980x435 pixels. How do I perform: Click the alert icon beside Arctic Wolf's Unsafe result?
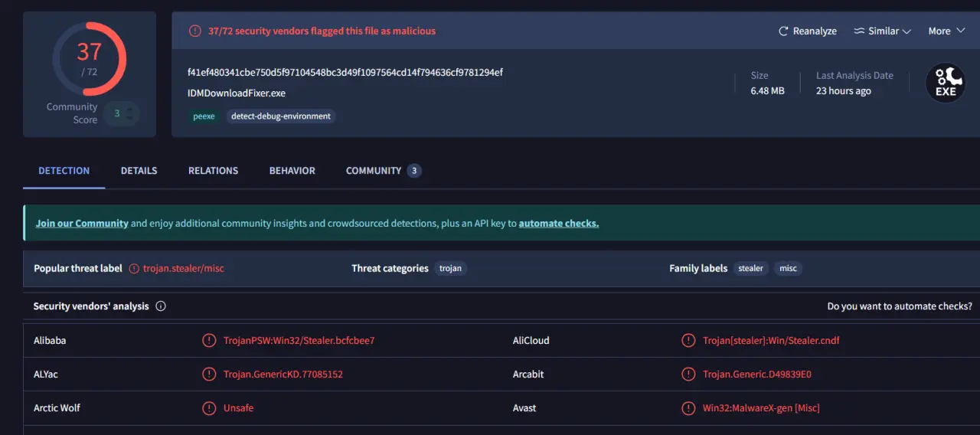tap(209, 408)
